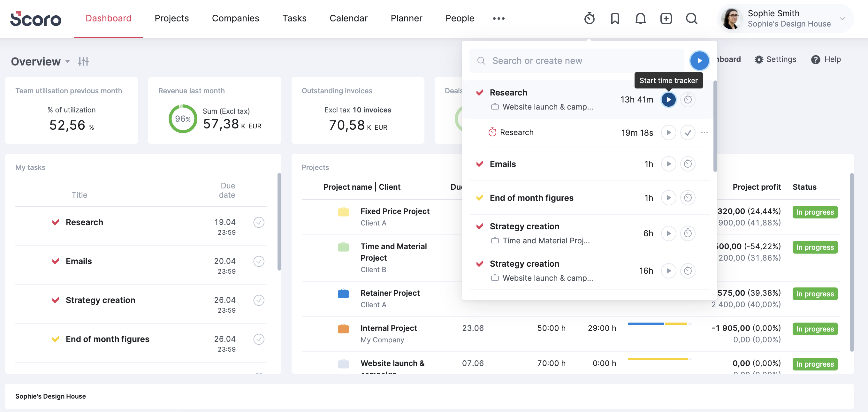Expand the Overview dashboard dropdown
Image resolution: width=868 pixels, height=412 pixels.
point(67,62)
